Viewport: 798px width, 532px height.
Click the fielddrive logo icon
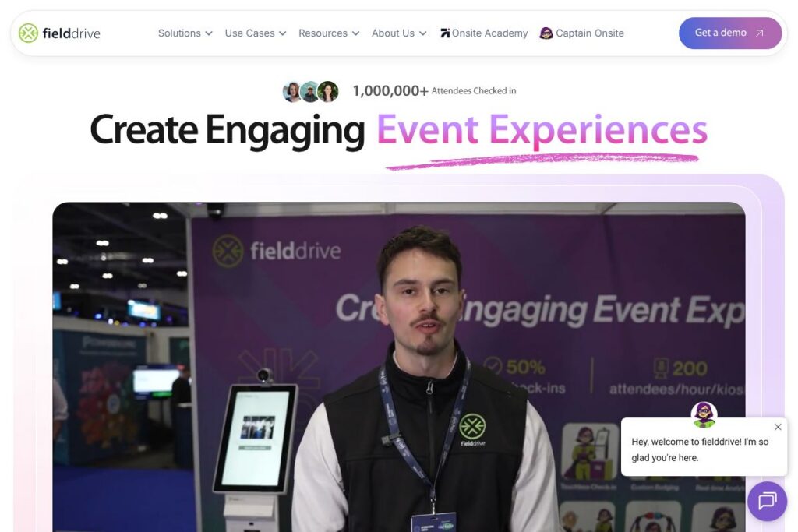click(28, 33)
